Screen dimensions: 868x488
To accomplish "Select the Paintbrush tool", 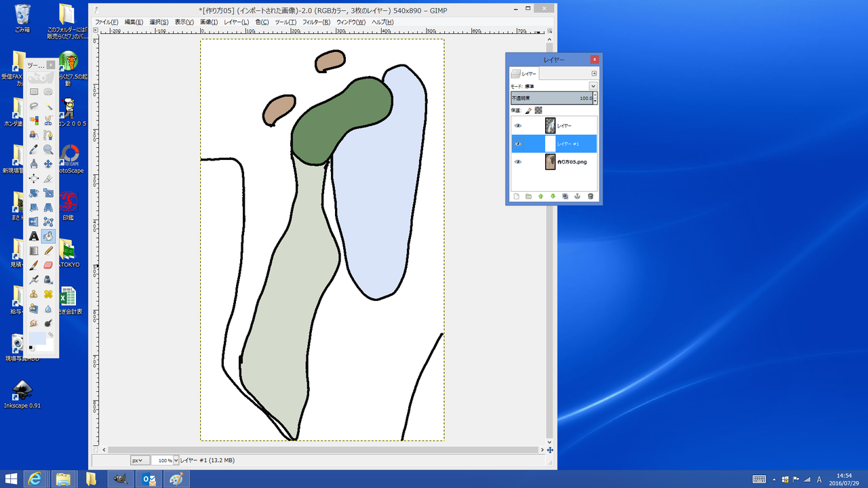I will (x=34, y=265).
